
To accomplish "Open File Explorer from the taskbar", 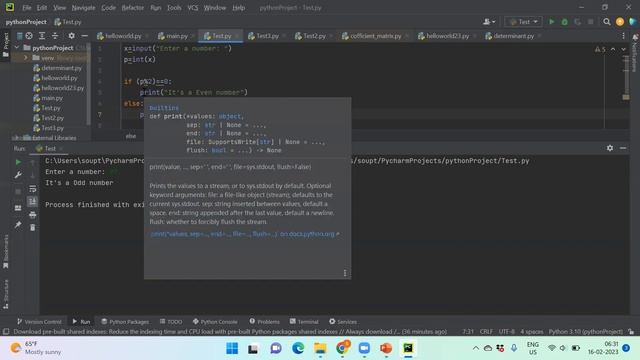I will coord(320,348).
